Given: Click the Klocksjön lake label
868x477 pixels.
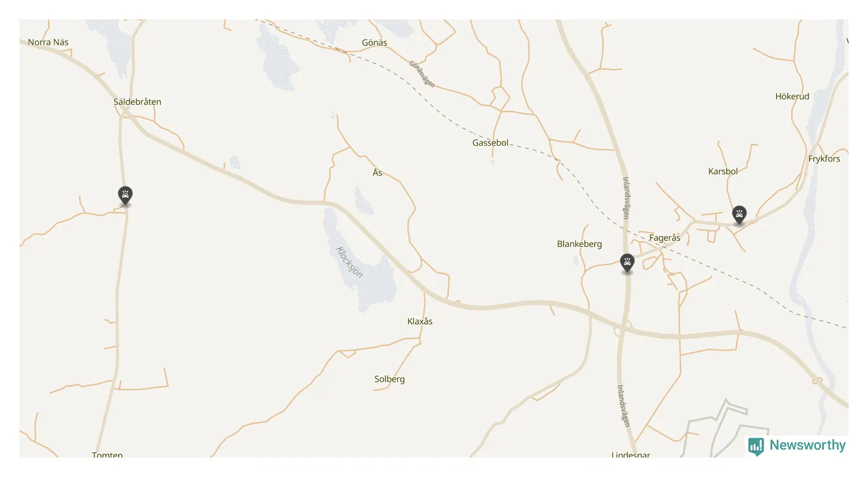Looking at the screenshot, I should click(350, 262).
